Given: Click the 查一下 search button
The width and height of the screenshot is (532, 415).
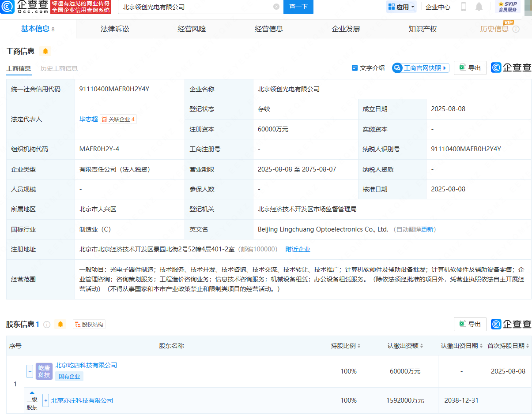Looking at the screenshot, I should (298, 7).
